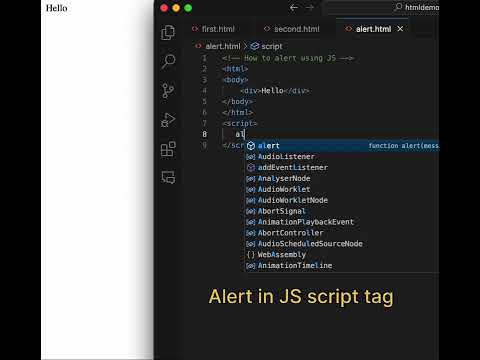
Task: Click the Hello text in the code line 4
Action: tap(272, 91)
